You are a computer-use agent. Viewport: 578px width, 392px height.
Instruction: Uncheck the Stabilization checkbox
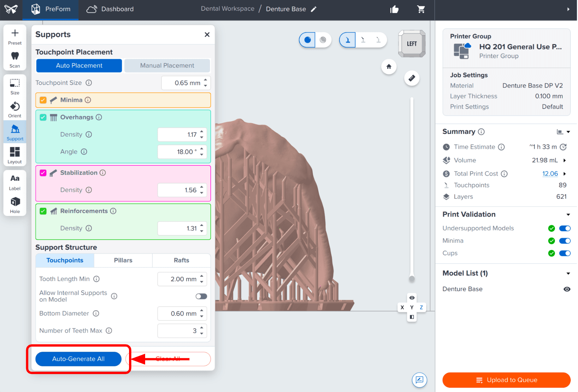click(x=43, y=173)
